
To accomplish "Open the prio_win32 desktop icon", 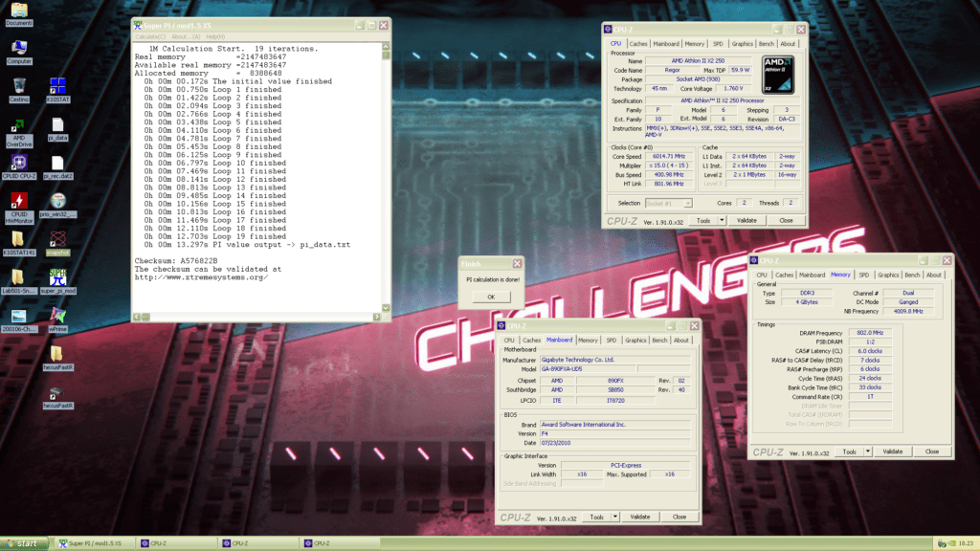I will click(57, 205).
